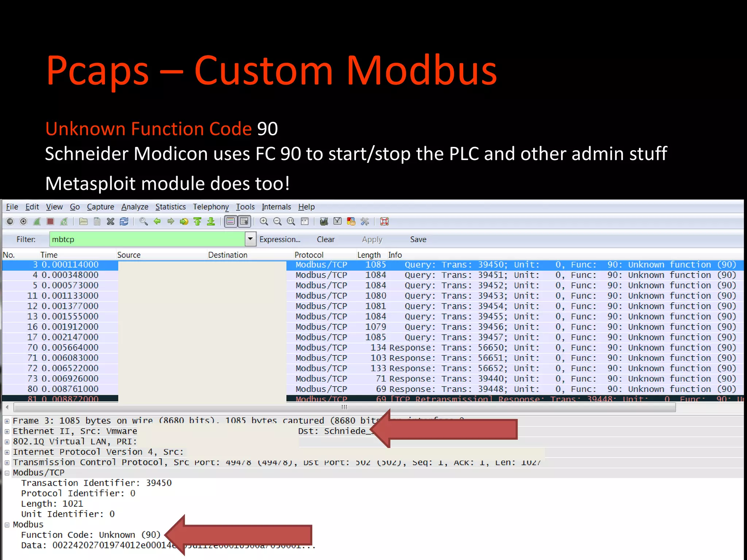The image size is (747, 560).
Task: Click the mbtcp filter input field
Action: coord(147,239)
